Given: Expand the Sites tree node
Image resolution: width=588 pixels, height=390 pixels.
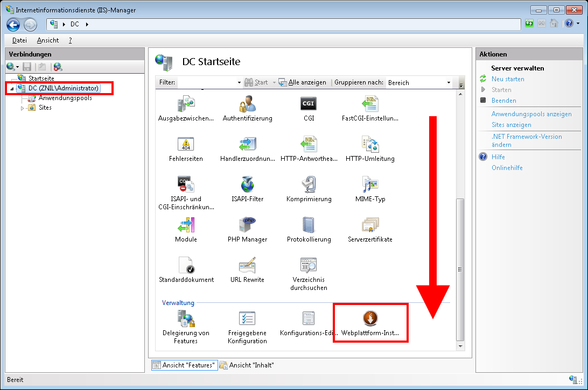Looking at the screenshot, I should [23, 108].
